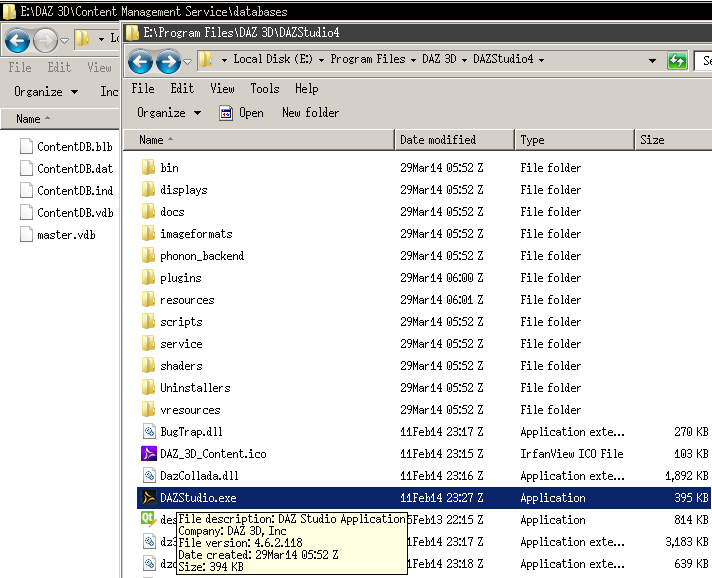Click the BugTrap.dll file icon
Screen dimensions: 712x578
[x=149, y=431]
